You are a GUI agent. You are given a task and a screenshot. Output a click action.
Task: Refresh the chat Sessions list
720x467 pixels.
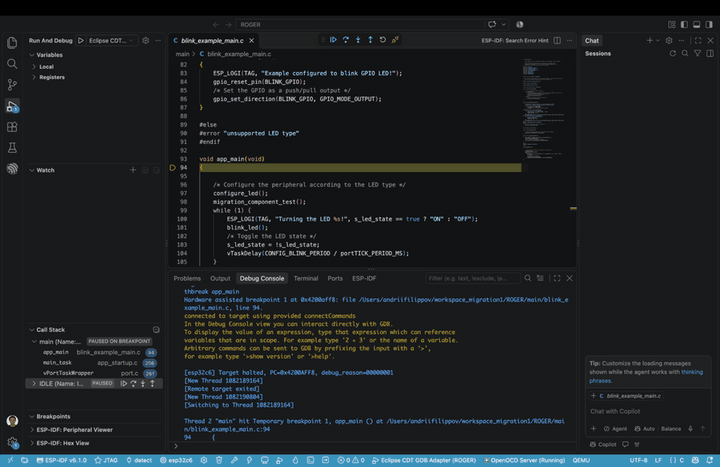point(673,53)
